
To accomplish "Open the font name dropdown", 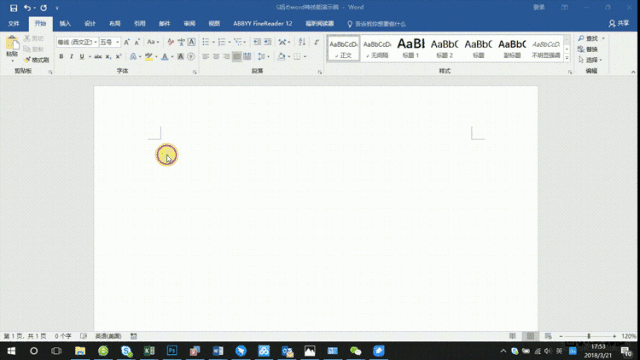I will (96, 42).
